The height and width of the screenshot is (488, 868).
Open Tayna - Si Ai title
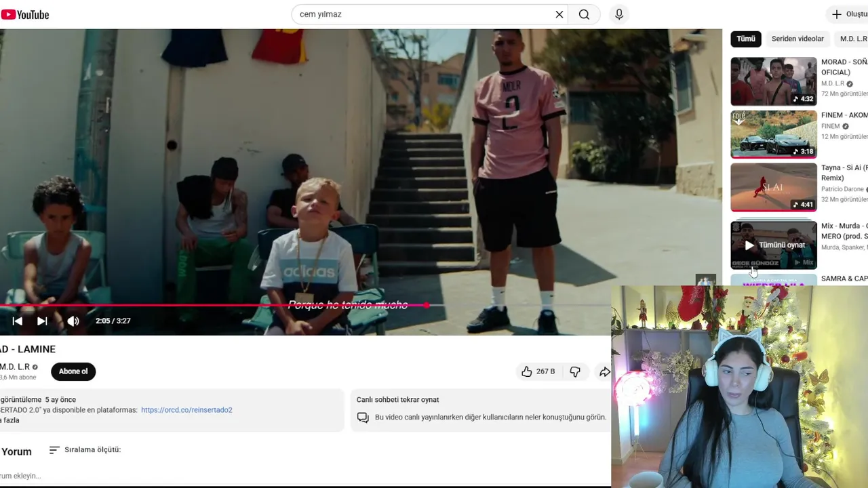pos(844,173)
